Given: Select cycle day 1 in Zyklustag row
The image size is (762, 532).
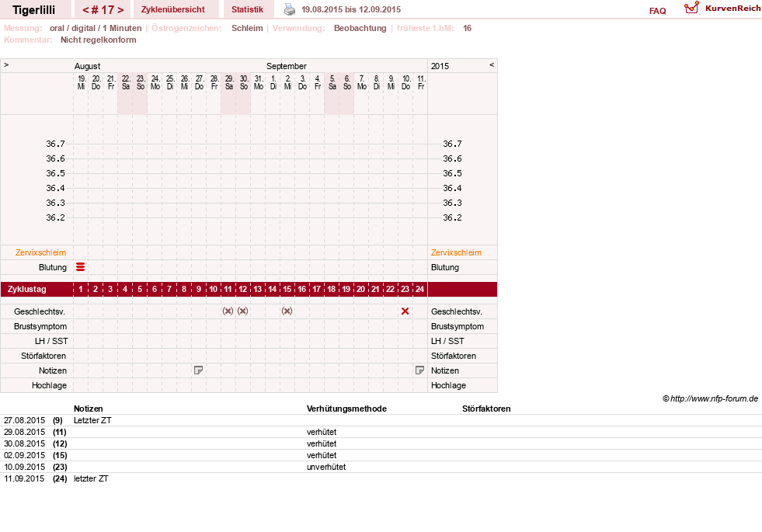Looking at the screenshot, I should click(x=81, y=289).
